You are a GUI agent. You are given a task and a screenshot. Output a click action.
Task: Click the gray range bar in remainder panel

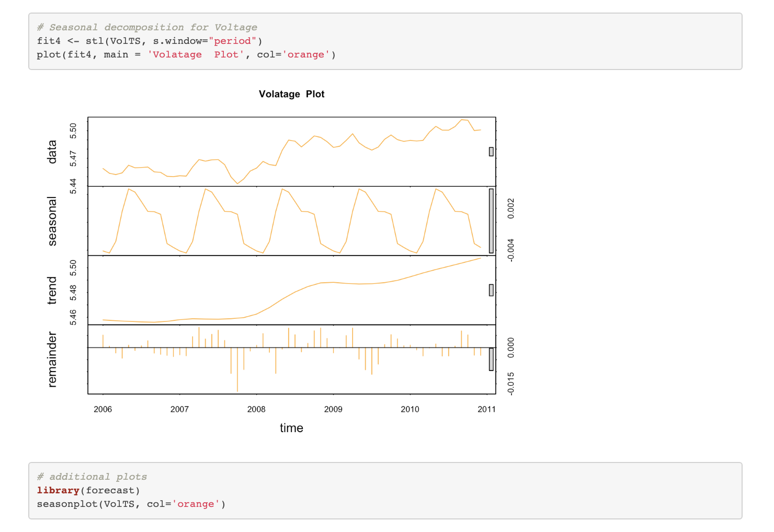click(x=491, y=360)
